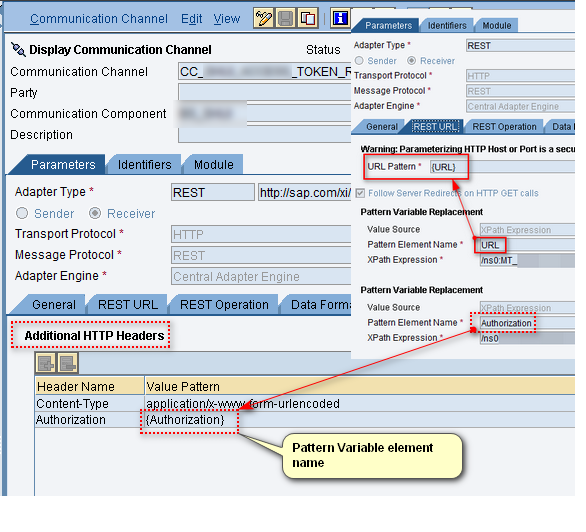Open the second Value Source XPath Expression dropdown

(x=527, y=308)
